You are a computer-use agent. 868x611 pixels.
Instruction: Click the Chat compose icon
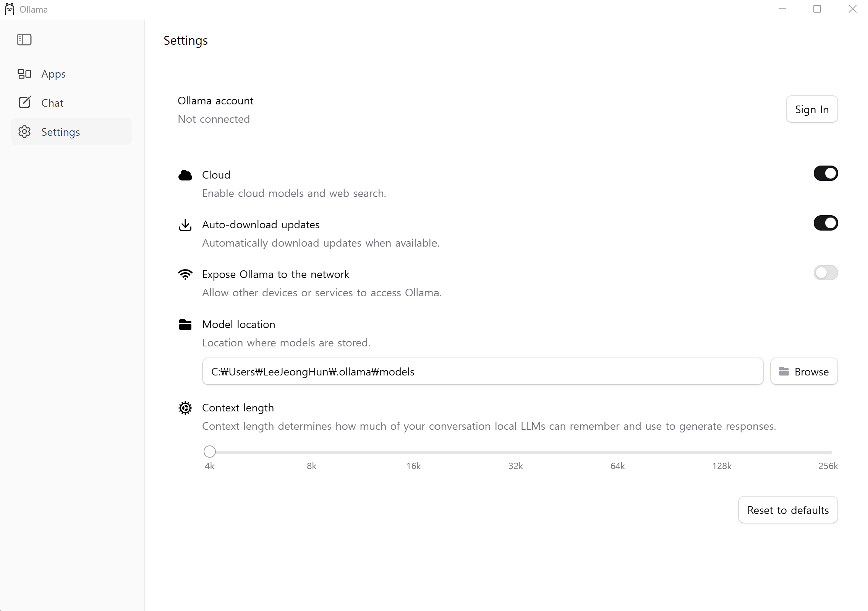(x=24, y=102)
